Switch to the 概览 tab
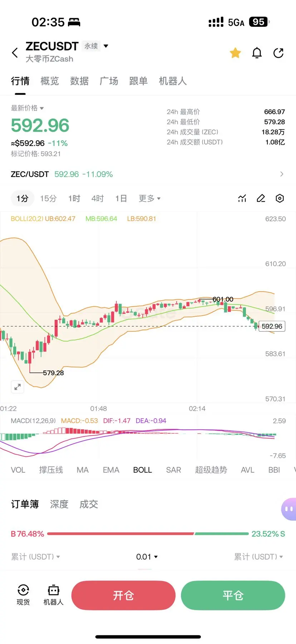 coord(50,81)
